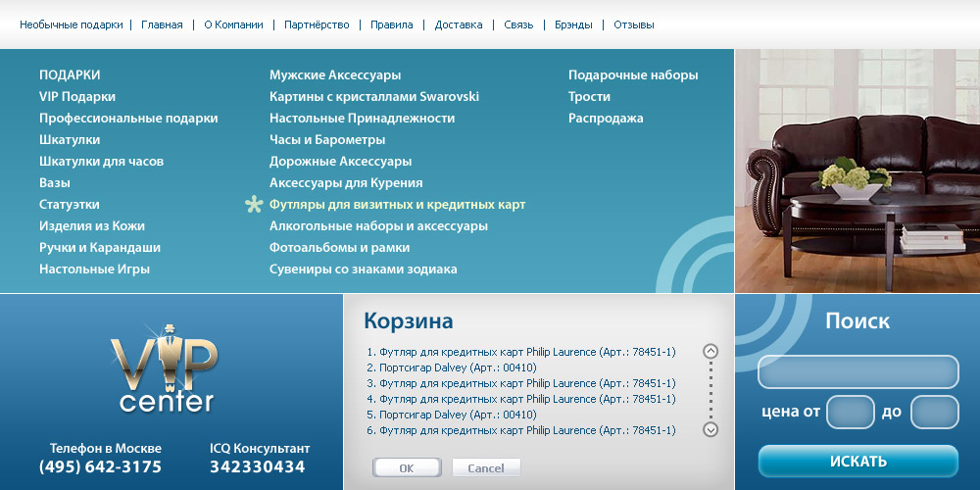Open the Главная menu item
Screen dimensions: 980x490
pyautogui.click(x=162, y=24)
